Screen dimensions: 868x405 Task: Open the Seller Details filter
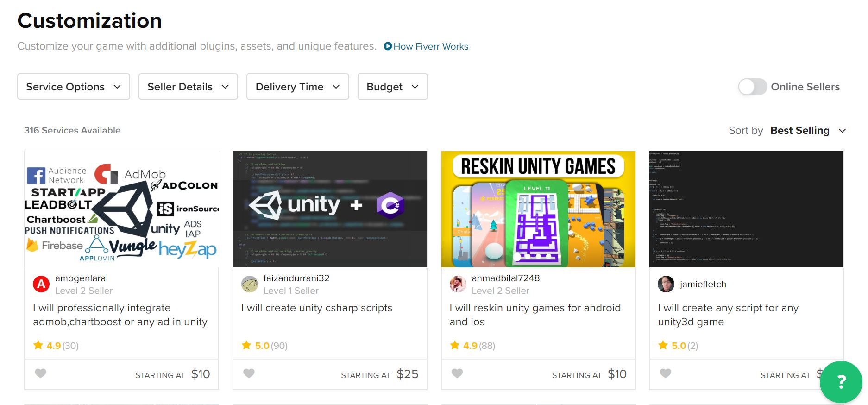pos(188,87)
